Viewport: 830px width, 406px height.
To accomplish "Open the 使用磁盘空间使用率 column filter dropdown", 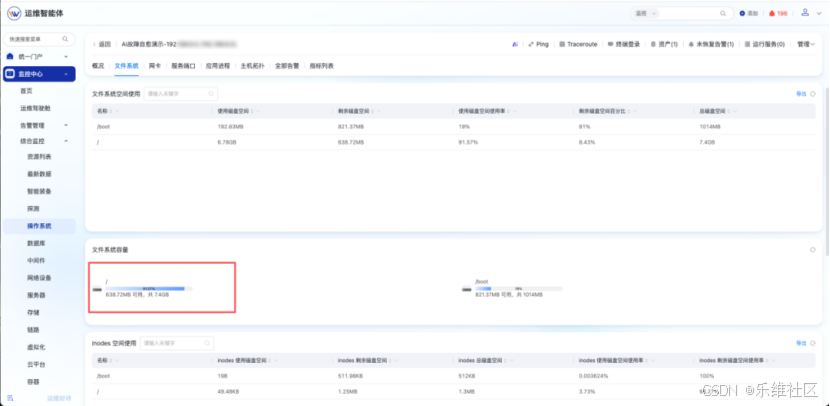I will (x=515, y=111).
